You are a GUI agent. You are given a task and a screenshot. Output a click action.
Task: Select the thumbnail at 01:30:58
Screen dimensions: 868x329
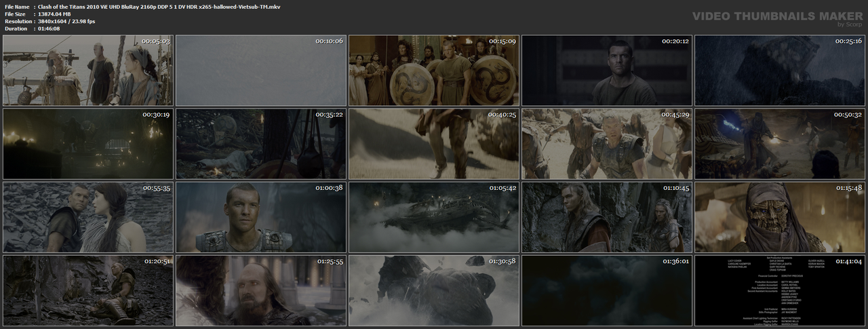433,290
